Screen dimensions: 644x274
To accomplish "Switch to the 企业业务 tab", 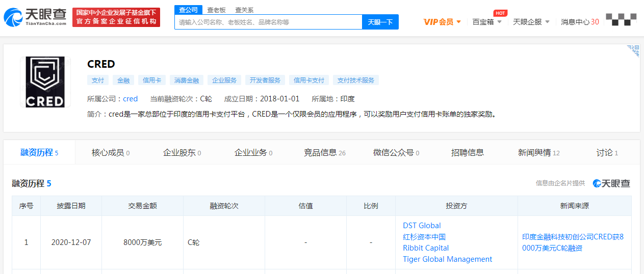I will pos(253,152).
